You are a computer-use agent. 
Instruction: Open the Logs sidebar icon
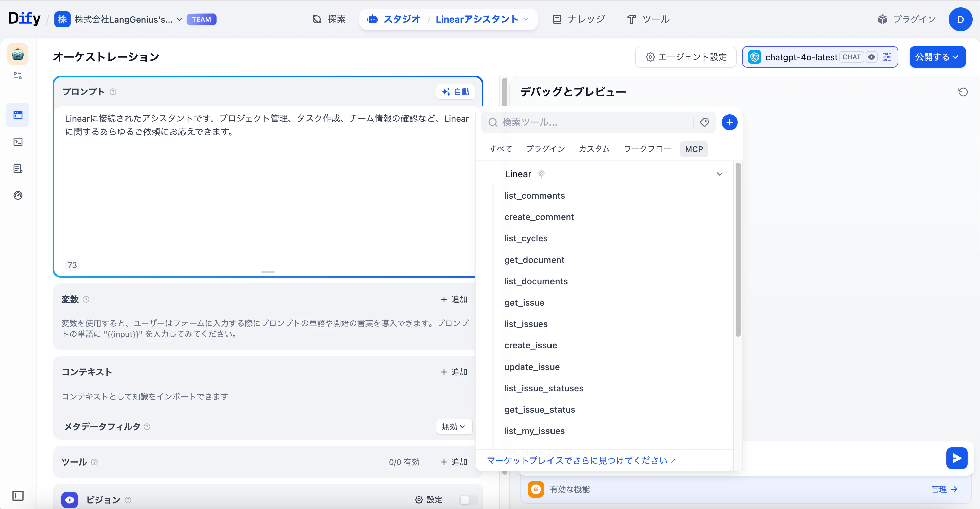click(x=18, y=169)
